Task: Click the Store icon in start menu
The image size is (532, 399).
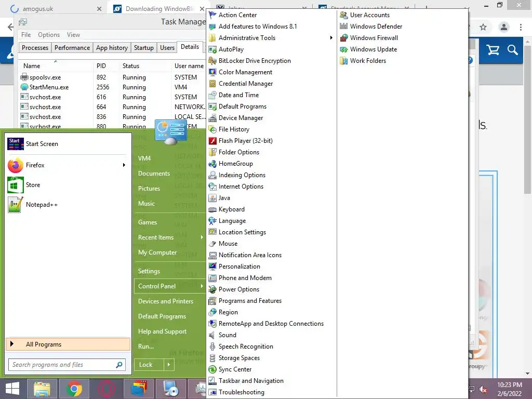Action: click(15, 185)
